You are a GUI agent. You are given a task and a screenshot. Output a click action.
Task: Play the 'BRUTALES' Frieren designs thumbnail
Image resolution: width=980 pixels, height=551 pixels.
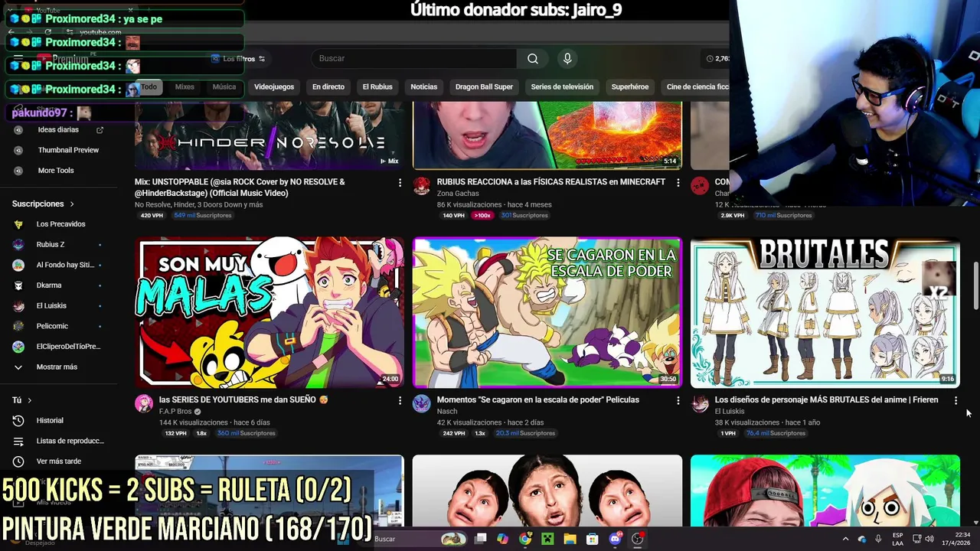(825, 312)
